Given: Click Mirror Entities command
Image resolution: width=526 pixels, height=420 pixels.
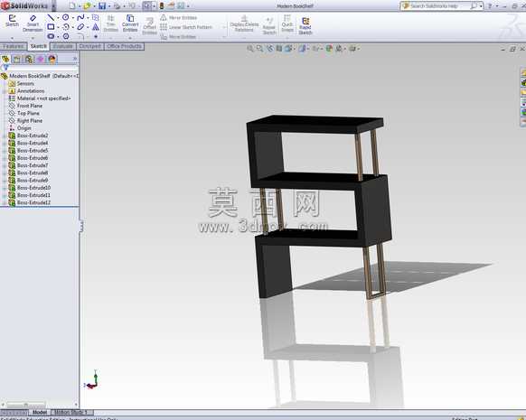Looking at the screenshot, I should click(178, 17).
